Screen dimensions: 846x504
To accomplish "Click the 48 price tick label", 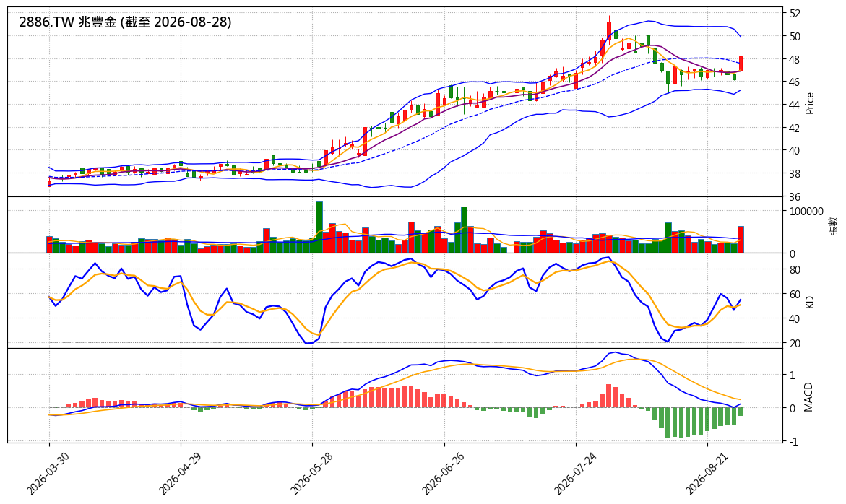I will point(795,59).
